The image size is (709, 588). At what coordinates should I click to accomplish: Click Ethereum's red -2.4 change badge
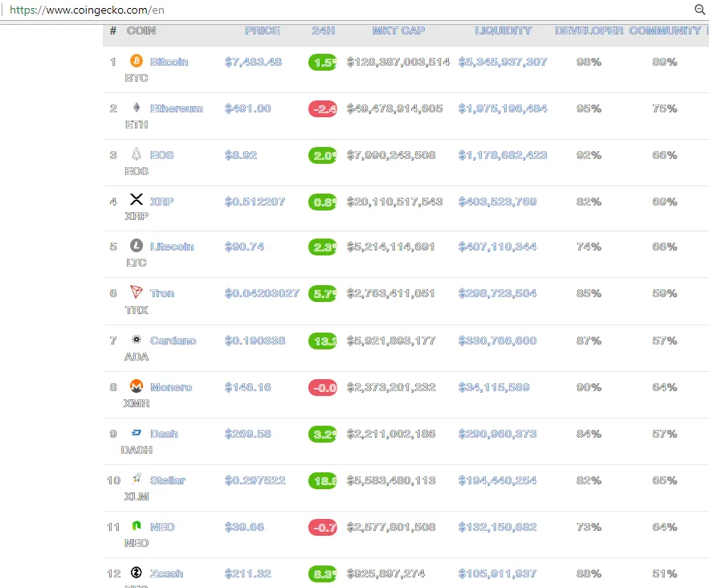323,109
